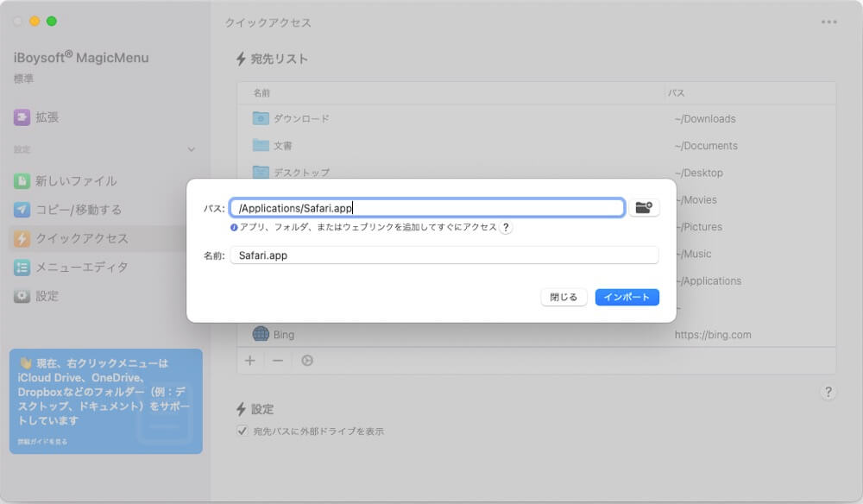Click the 名前 text field containing Safari.app
Image resolution: width=863 pixels, height=504 pixels.
pyautogui.click(x=444, y=255)
